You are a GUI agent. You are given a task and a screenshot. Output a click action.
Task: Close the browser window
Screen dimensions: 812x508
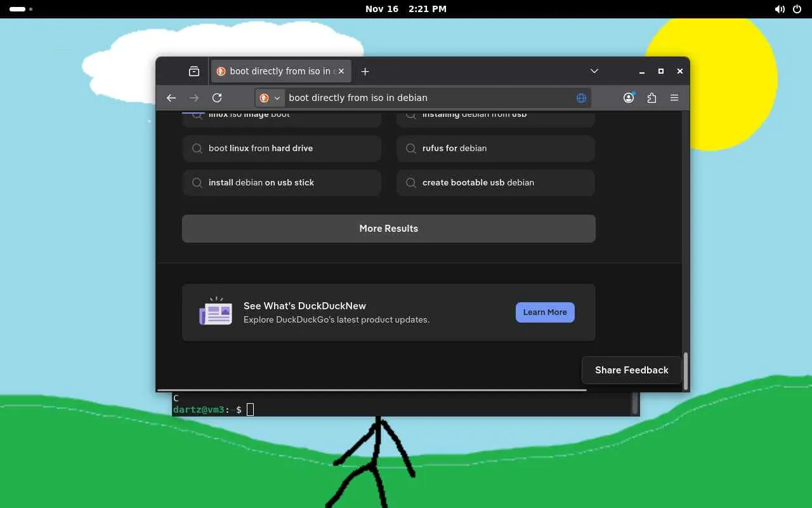(680, 71)
